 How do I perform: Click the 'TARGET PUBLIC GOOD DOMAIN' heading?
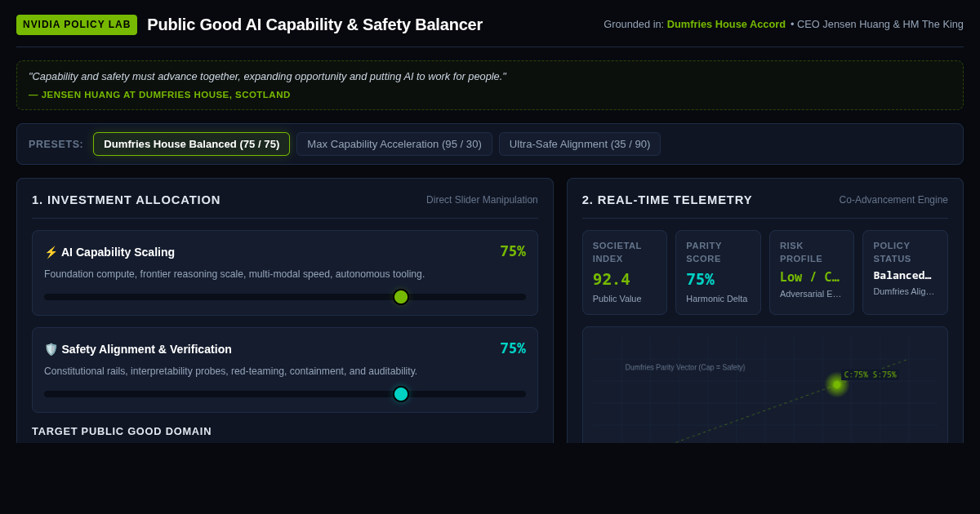pyautogui.click(x=122, y=431)
